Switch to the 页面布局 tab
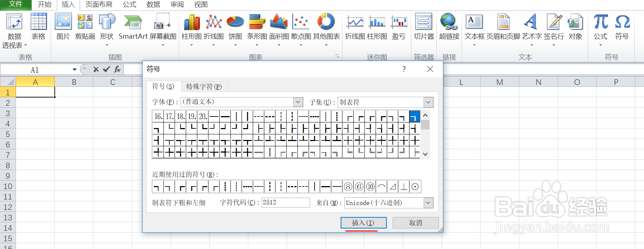The height and width of the screenshot is (249, 644). [99, 4]
